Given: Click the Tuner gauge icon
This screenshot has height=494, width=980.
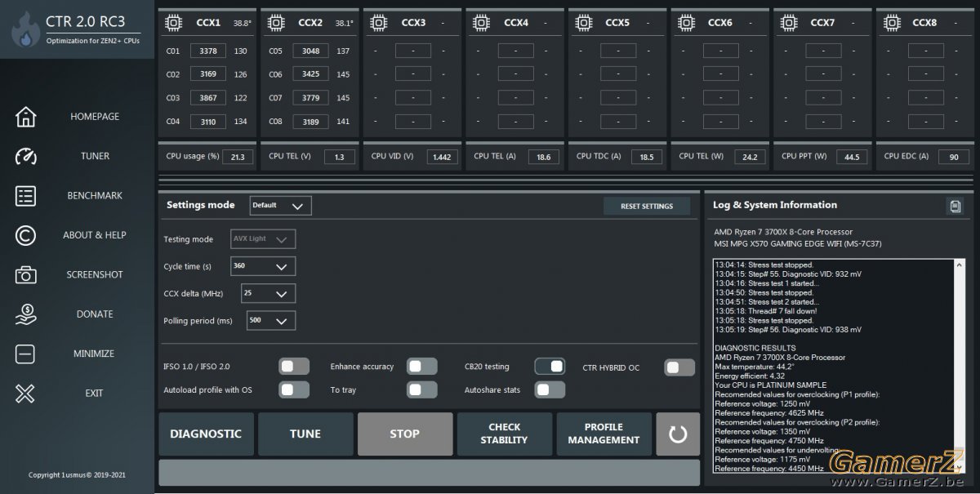Looking at the screenshot, I should (x=25, y=156).
